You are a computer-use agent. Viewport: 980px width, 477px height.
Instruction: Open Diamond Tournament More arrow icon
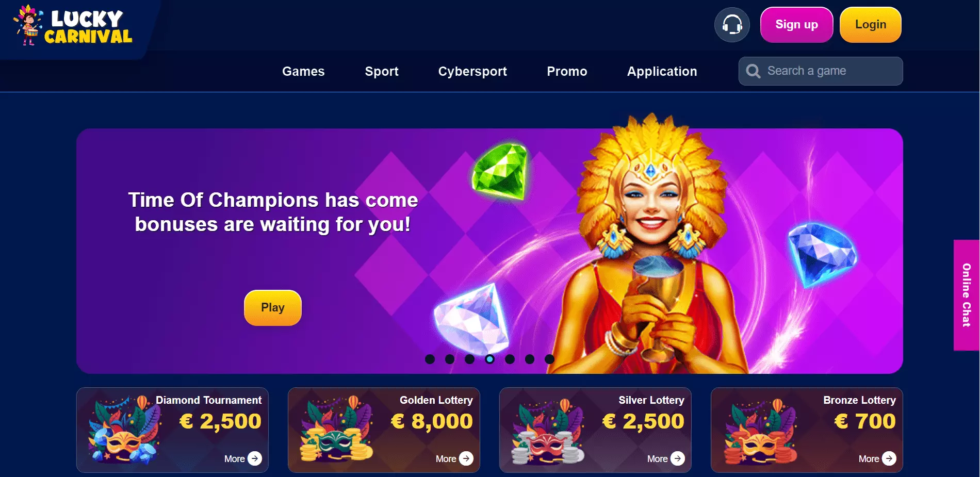[x=255, y=458]
